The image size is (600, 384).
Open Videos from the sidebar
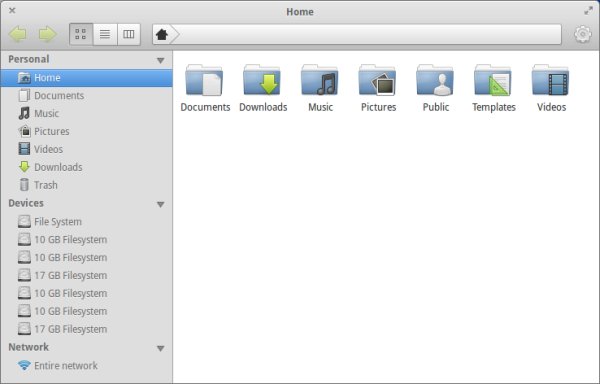coord(86,149)
